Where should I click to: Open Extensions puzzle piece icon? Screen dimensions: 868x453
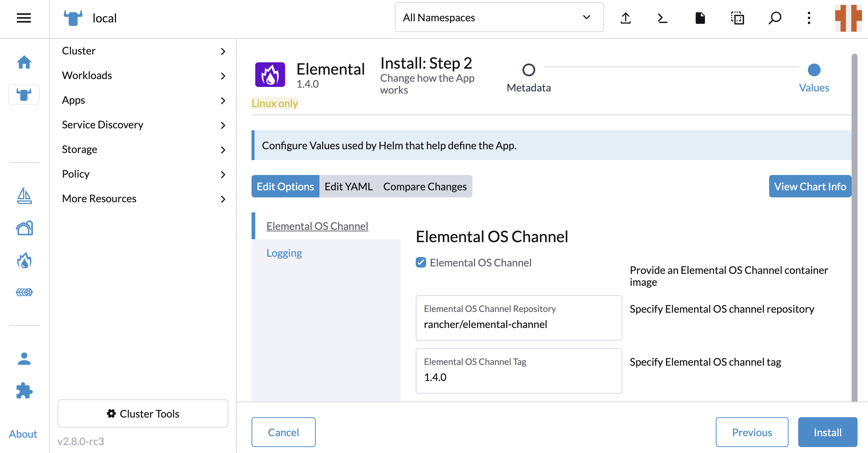(24, 391)
